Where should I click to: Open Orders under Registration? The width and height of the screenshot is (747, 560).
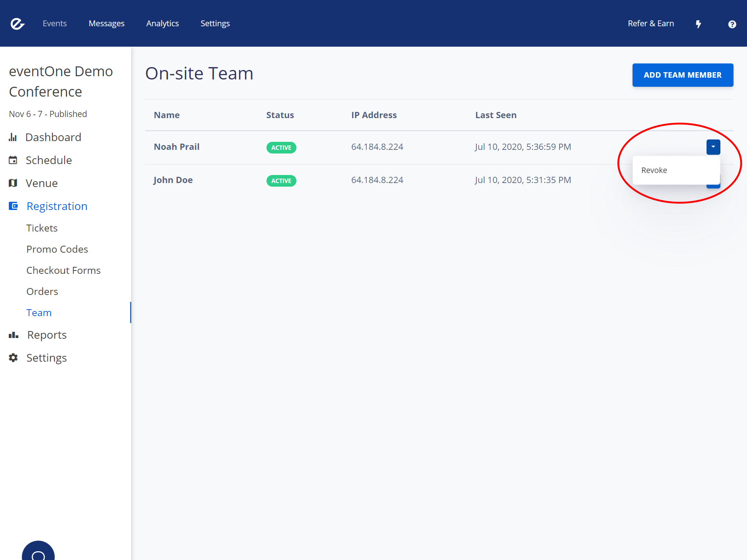(x=42, y=292)
